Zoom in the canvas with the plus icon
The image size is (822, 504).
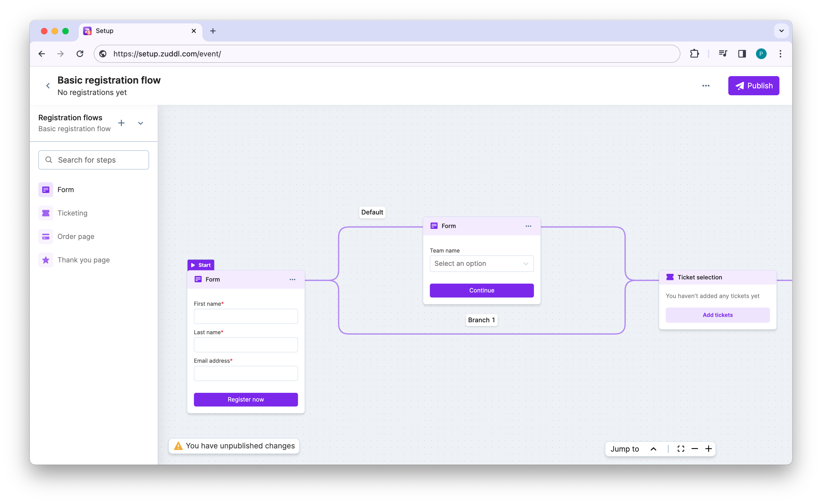coord(708,449)
